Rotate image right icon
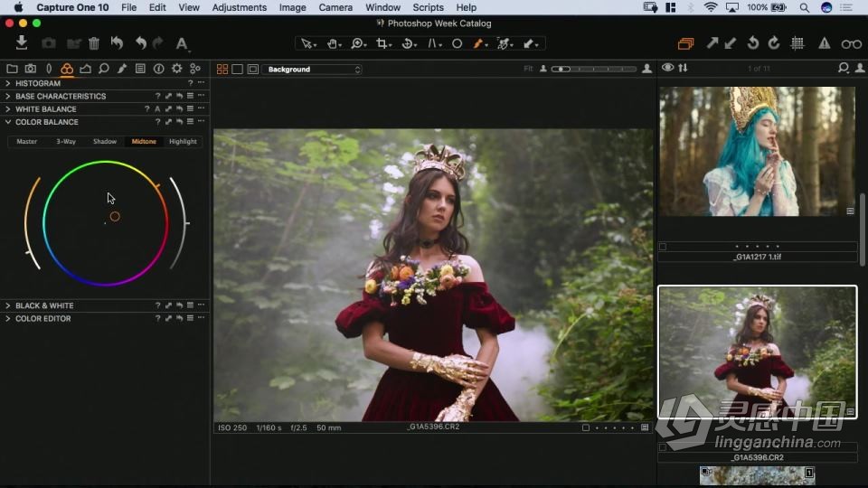 coord(774,43)
